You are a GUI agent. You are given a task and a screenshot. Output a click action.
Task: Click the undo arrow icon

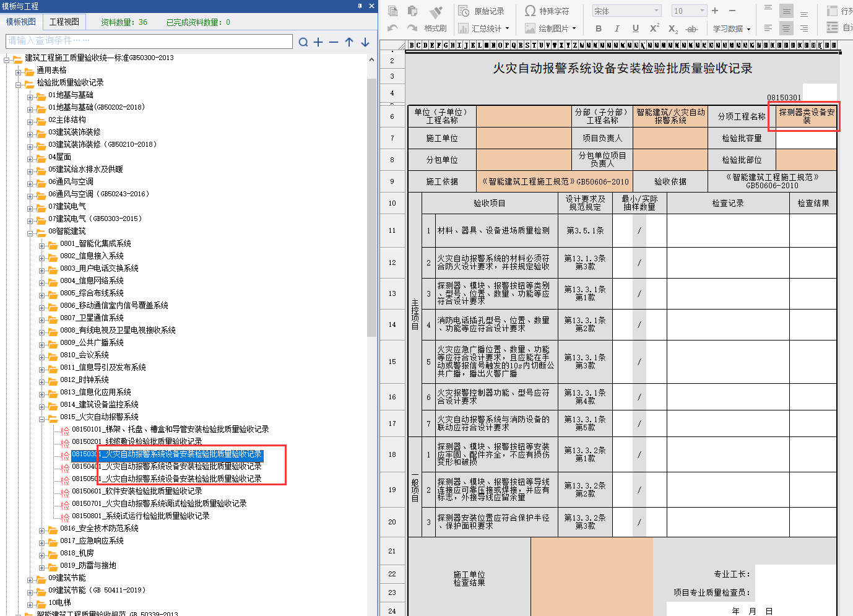point(392,28)
